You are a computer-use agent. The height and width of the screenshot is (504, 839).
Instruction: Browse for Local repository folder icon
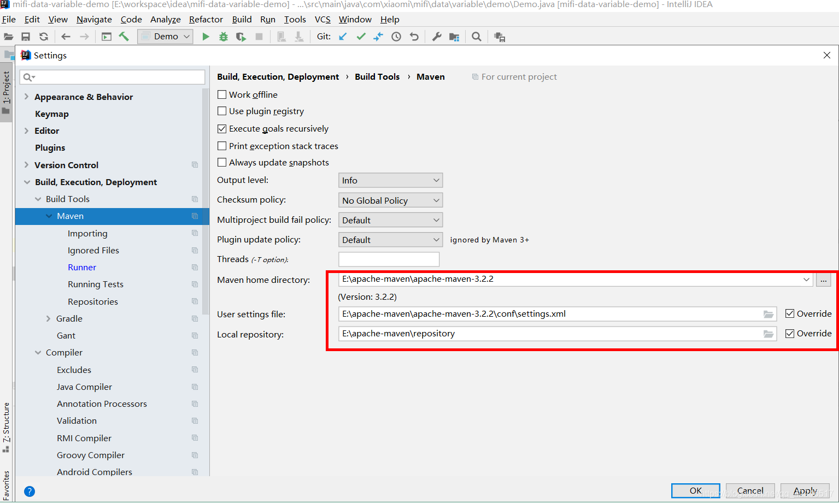point(768,334)
